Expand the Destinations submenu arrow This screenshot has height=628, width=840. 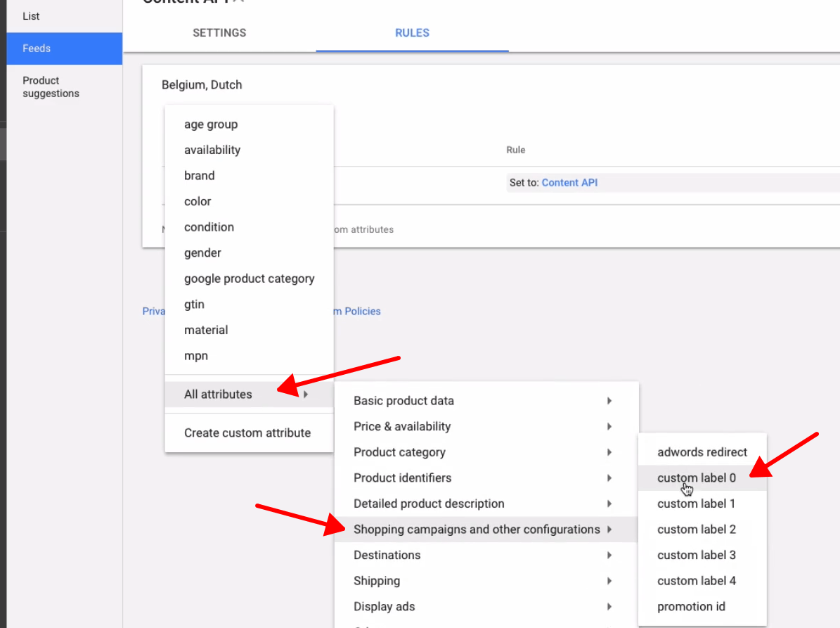tap(609, 556)
